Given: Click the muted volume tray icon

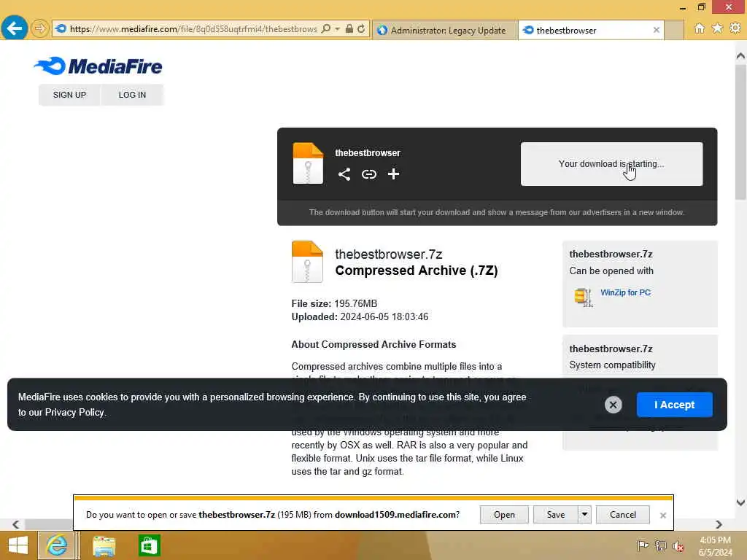Looking at the screenshot, I should click(x=678, y=545).
